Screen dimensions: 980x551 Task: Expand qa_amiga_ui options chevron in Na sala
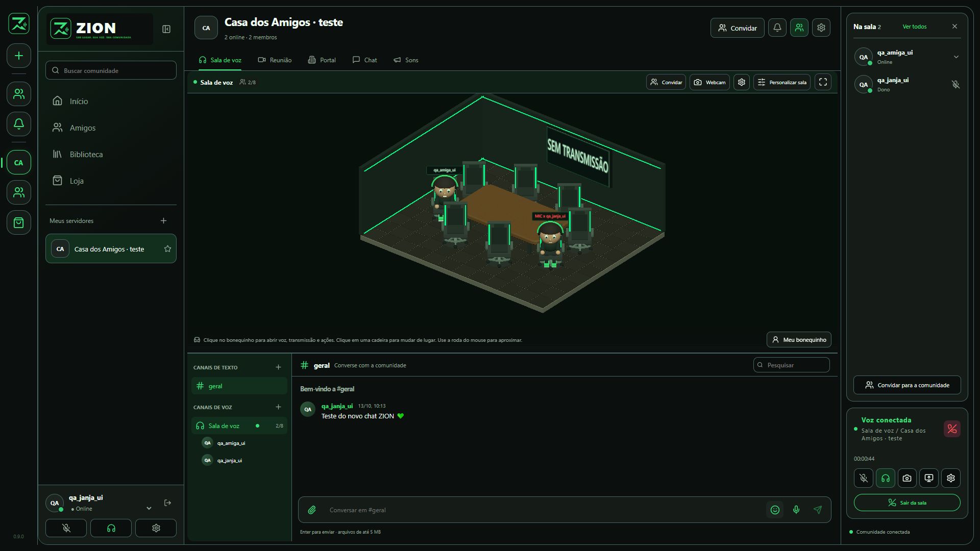tap(956, 57)
